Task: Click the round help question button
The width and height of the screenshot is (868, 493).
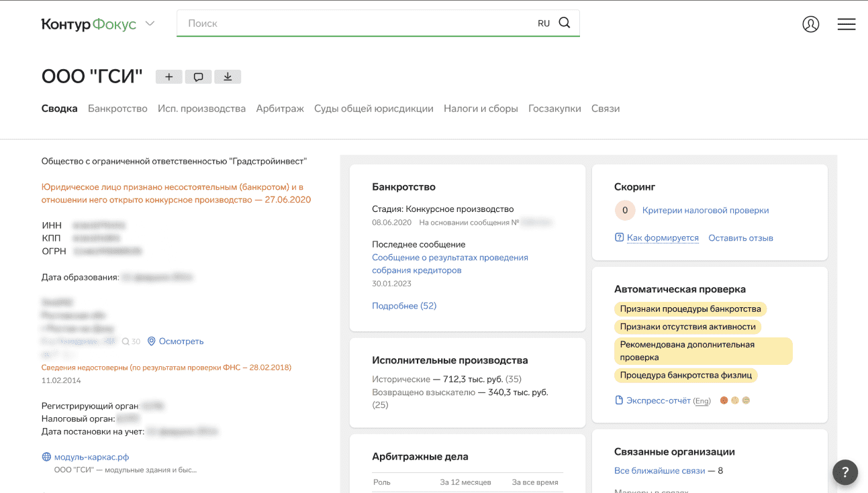Action: pyautogui.click(x=845, y=472)
